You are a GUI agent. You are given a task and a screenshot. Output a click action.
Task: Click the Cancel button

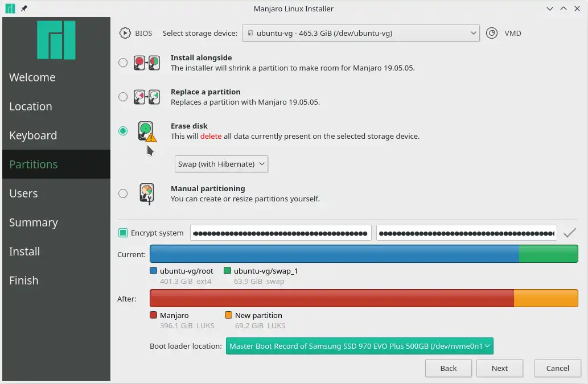558,368
